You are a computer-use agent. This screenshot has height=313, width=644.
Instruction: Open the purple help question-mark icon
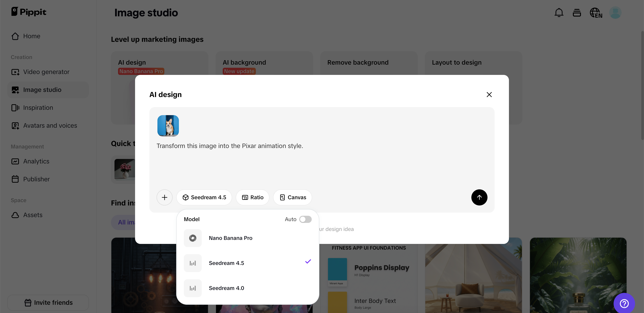tap(624, 304)
